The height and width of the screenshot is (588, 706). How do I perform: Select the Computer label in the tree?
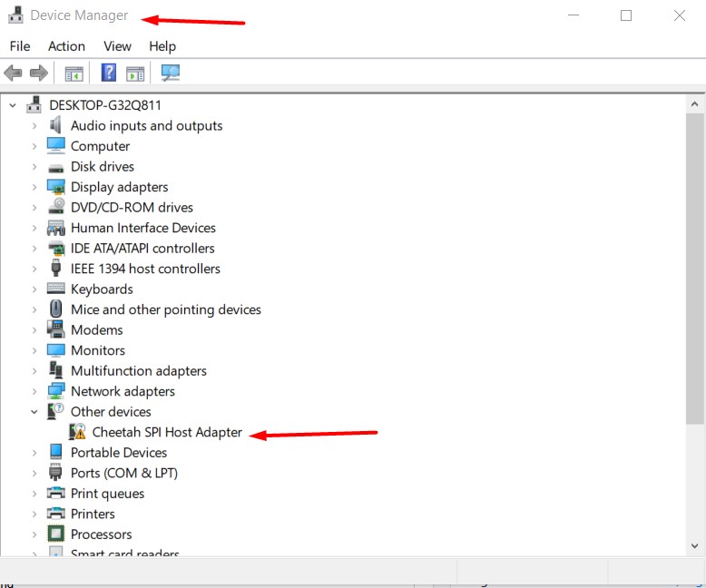[100, 146]
